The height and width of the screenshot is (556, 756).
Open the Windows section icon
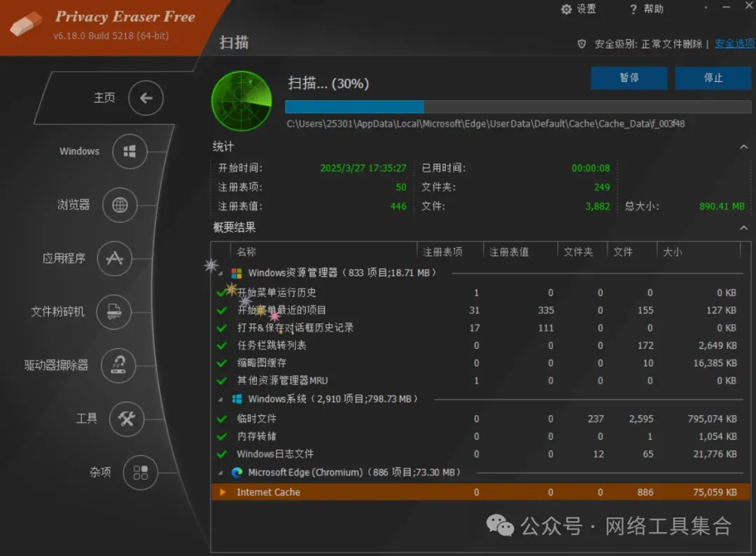[x=129, y=151]
